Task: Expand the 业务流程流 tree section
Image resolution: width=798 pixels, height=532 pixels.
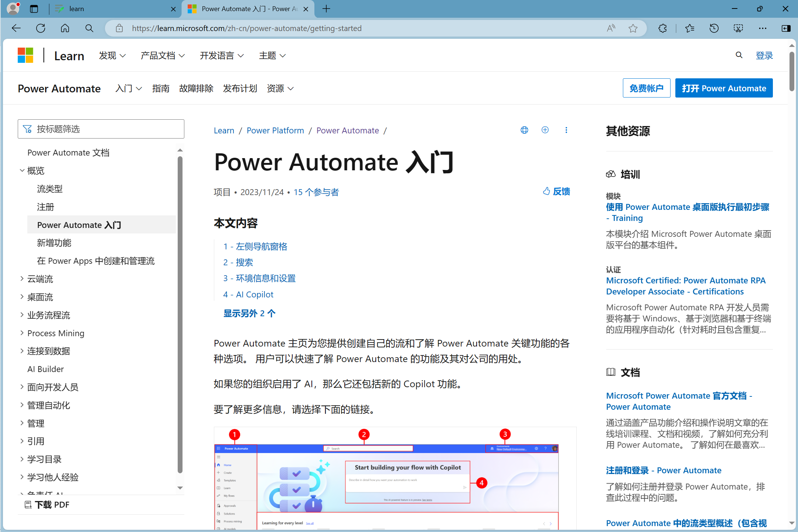Action: [22, 315]
